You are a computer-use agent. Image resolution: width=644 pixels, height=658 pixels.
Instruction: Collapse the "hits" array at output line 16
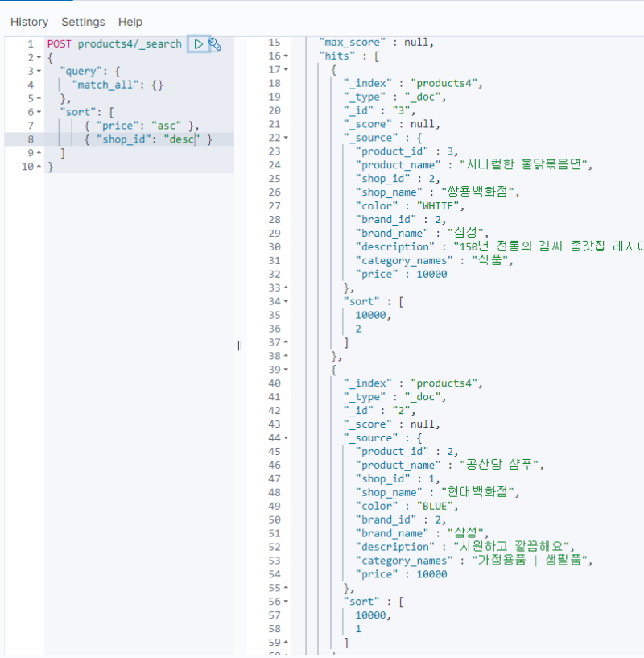(286, 56)
